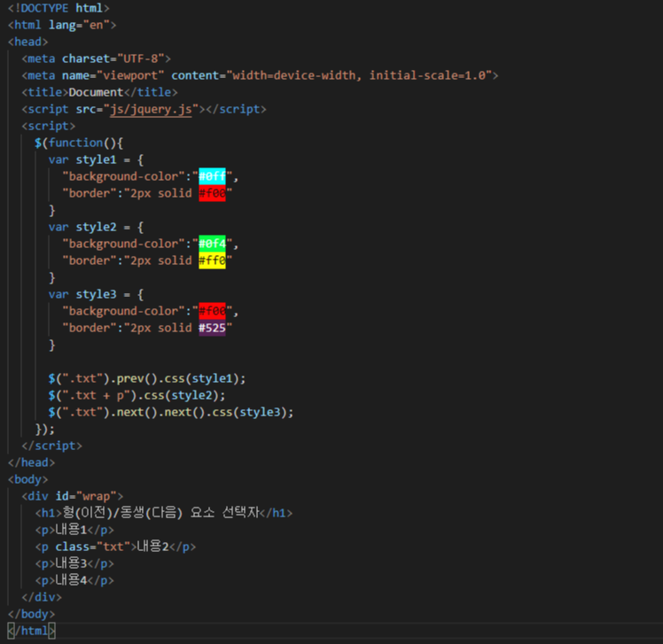Click the DOCTYPE html declaration

pyautogui.click(x=58, y=8)
